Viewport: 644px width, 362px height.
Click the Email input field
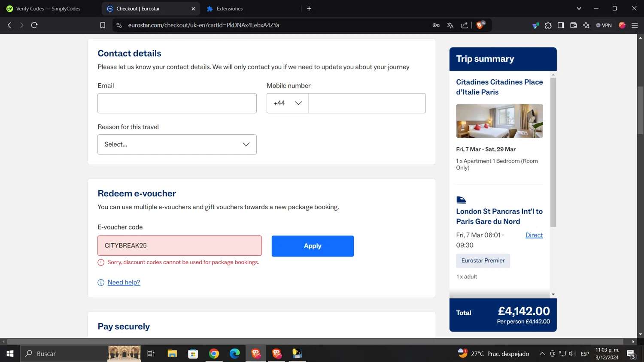tap(177, 103)
